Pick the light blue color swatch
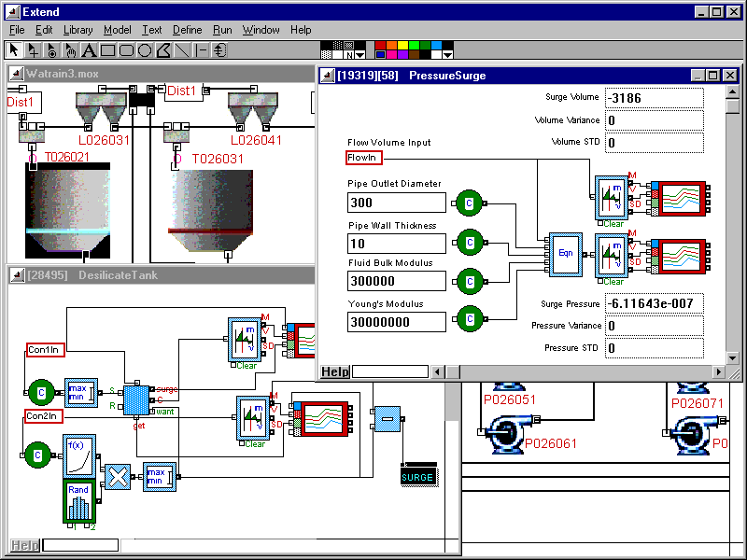The width and height of the screenshot is (747, 560). tap(436, 46)
